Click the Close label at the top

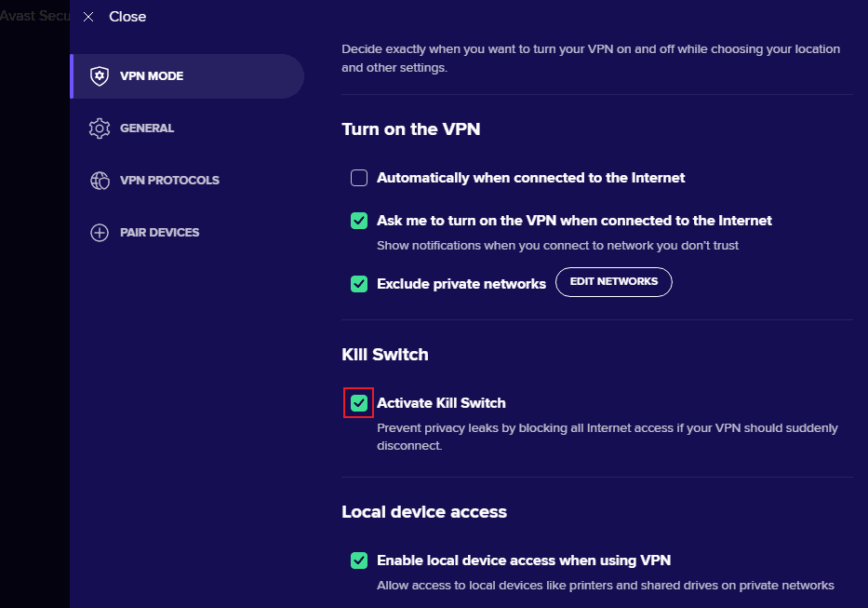pos(127,16)
